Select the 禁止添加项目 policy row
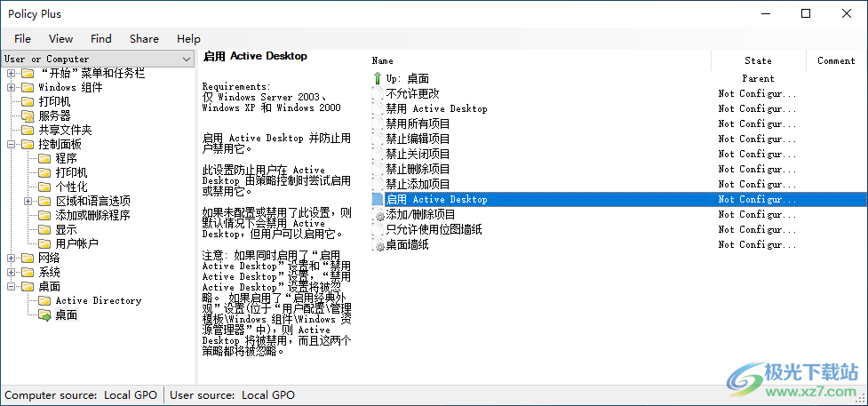This screenshot has width=868, height=406. pyautogui.click(x=619, y=184)
